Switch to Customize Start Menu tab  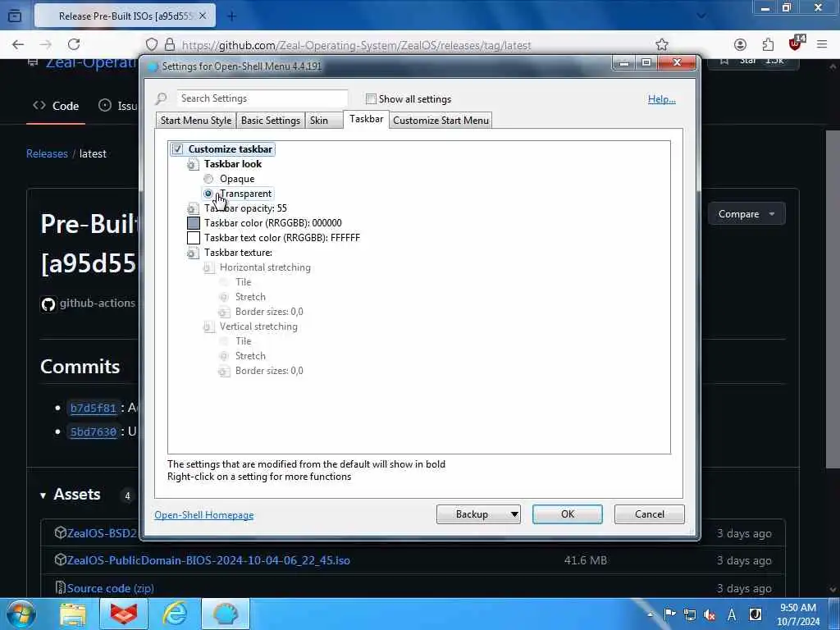441,121
